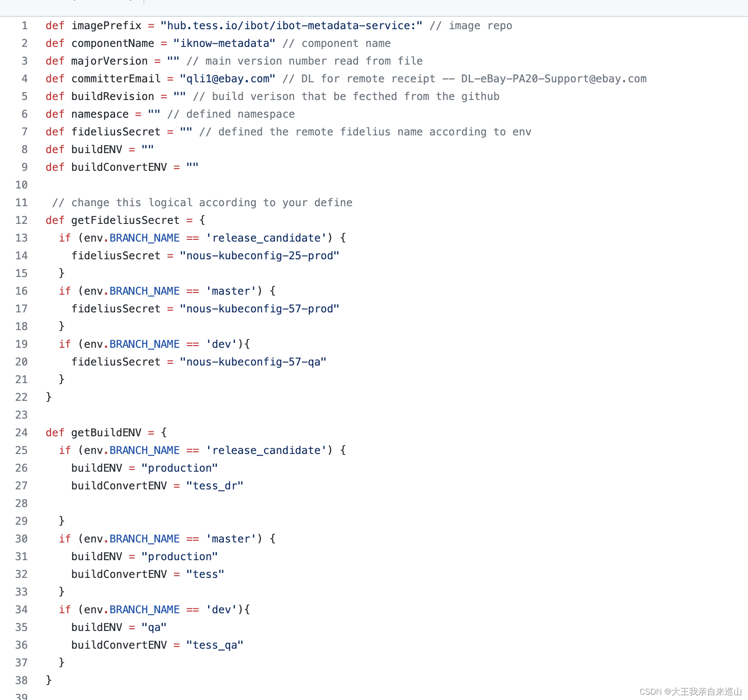Viewport: 748px width, 700px height.
Task: Click the '// component name' comment
Action: (336, 43)
